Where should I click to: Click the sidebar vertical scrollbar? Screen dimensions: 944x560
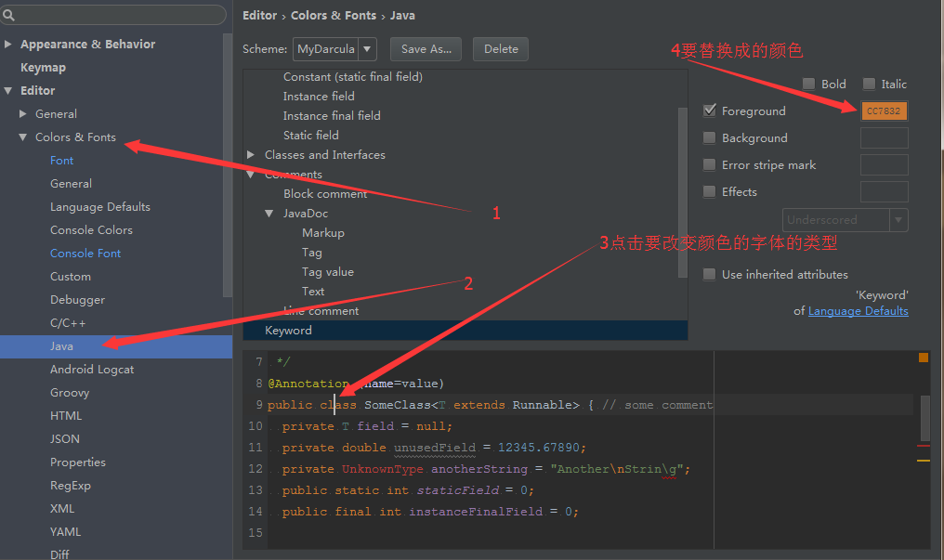click(x=227, y=165)
